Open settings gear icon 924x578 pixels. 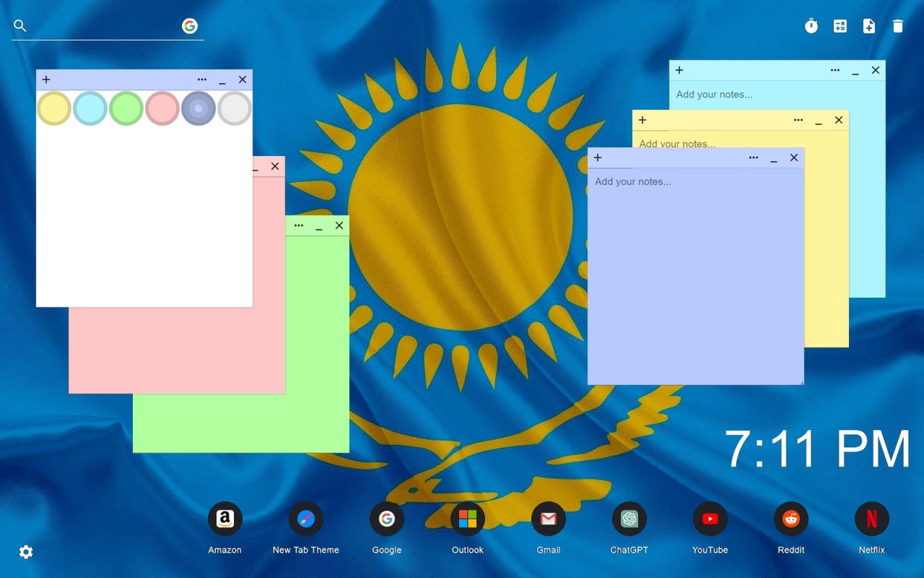tap(26, 552)
